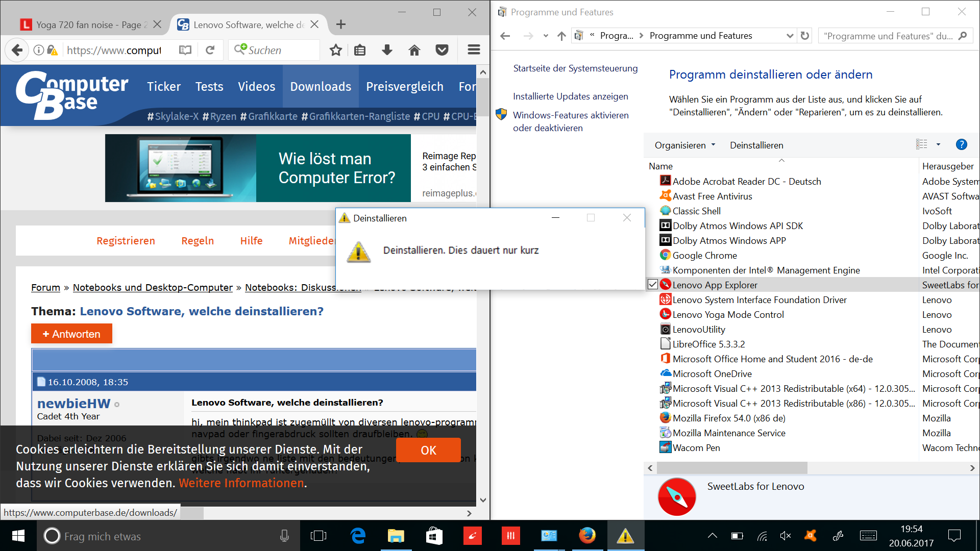Open Firefox downloads arrow icon
The height and width of the screenshot is (551, 980).
pos(387,50)
